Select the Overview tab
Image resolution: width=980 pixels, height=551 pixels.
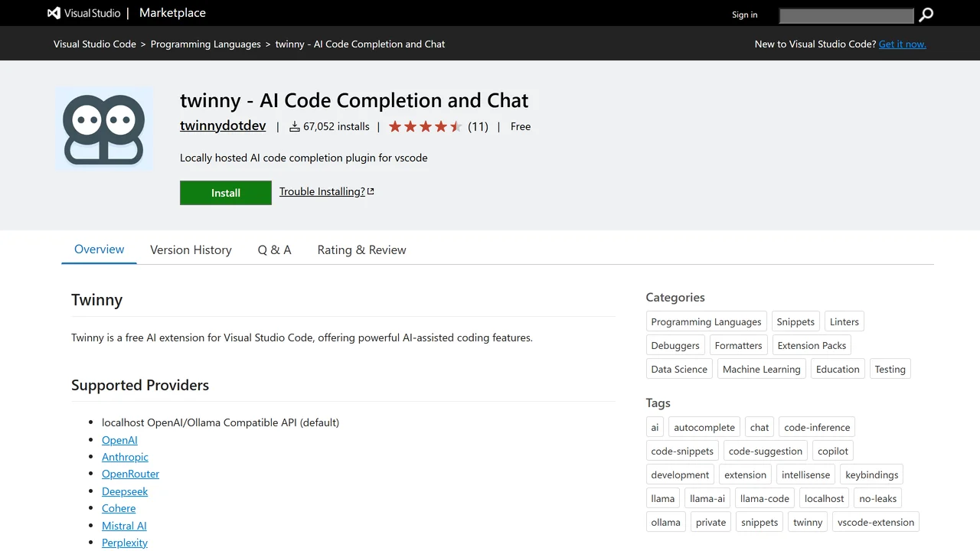[x=100, y=249]
